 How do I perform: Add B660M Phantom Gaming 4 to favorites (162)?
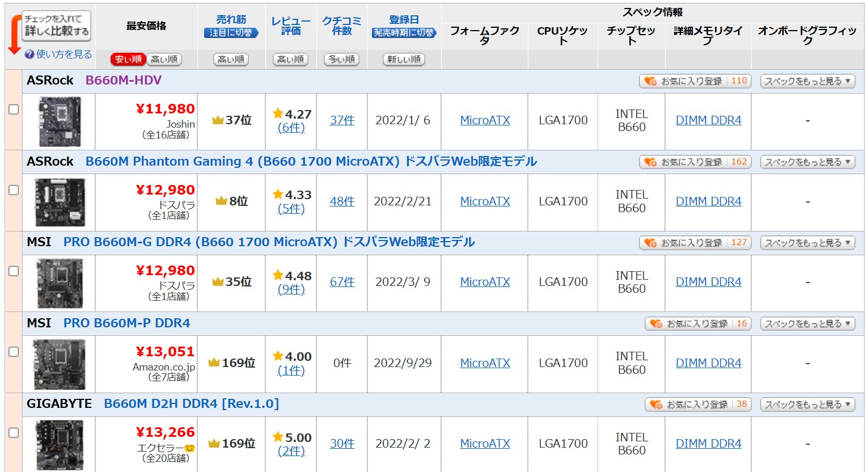click(x=695, y=162)
